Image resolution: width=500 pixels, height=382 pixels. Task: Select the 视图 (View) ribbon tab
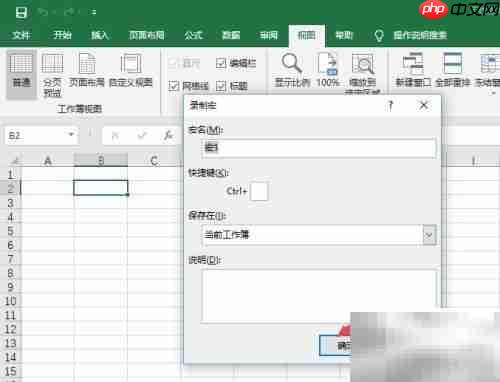tap(307, 35)
